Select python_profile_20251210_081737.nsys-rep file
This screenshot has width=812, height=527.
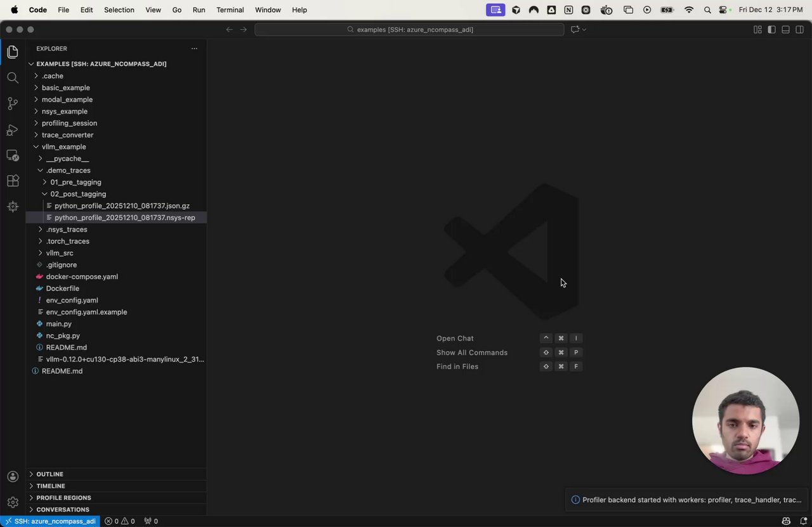click(x=116, y=218)
